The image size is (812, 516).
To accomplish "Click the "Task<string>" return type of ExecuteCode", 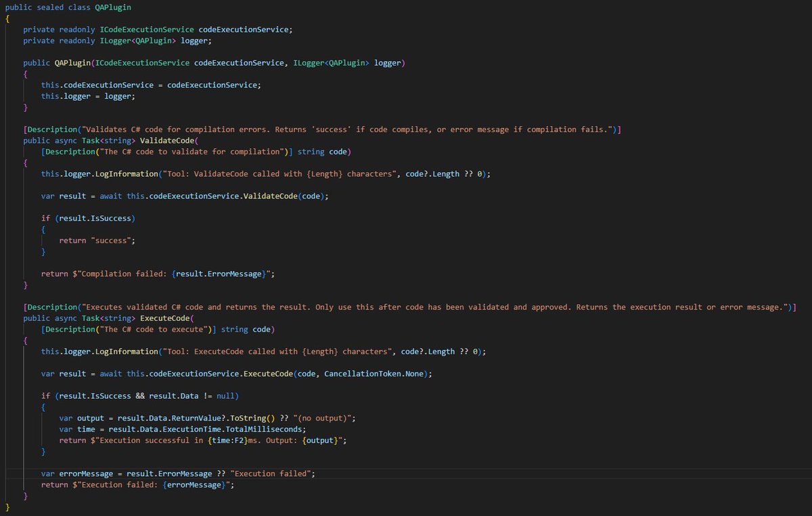I will click(x=108, y=318).
